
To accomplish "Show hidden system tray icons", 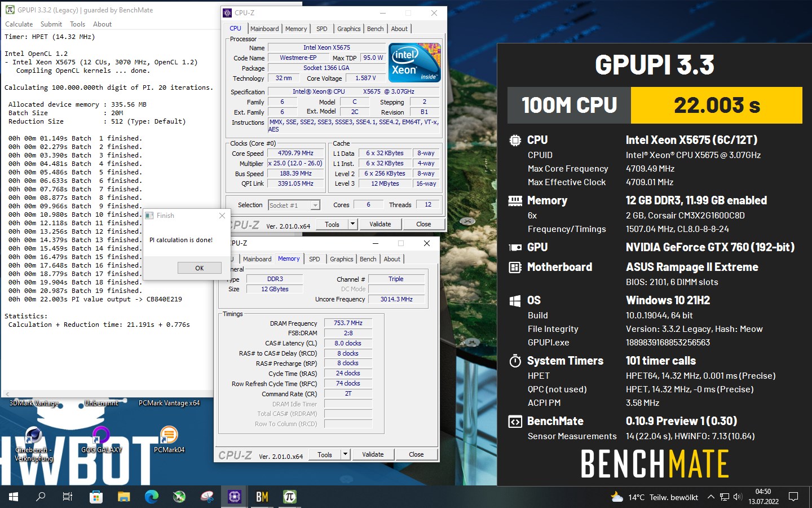I will (x=710, y=497).
